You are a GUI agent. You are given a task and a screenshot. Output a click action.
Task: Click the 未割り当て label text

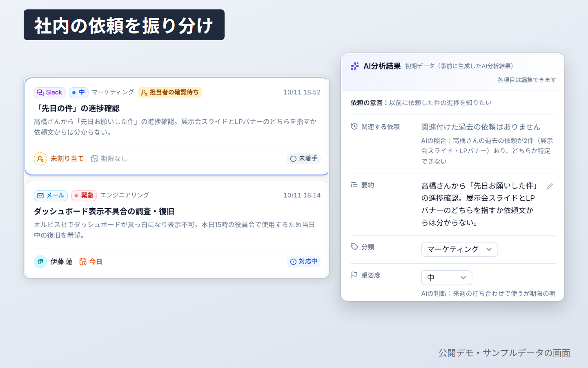click(x=67, y=159)
